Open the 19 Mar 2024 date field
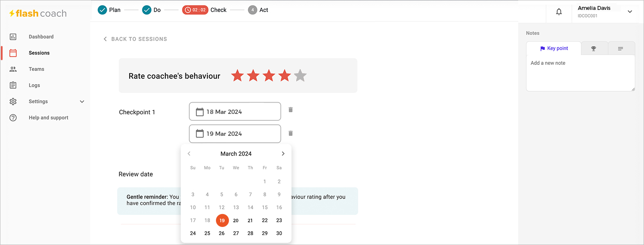This screenshot has width=644, height=245. click(235, 134)
